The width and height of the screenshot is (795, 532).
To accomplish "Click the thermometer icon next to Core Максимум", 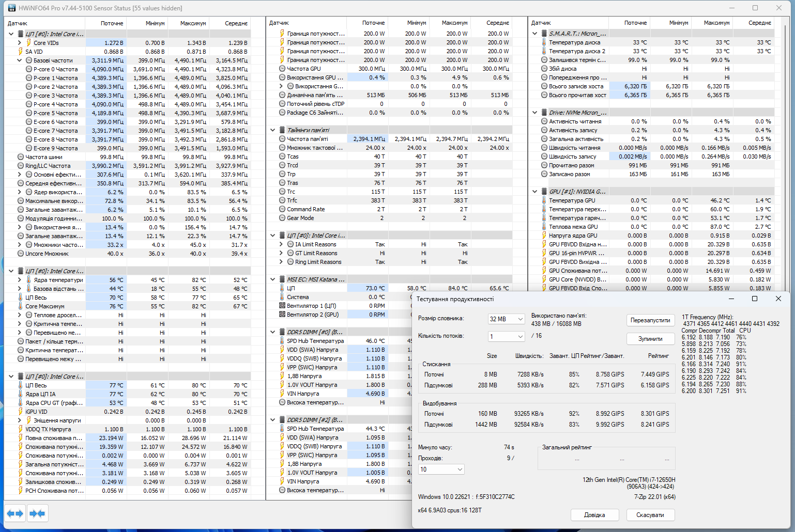I will coord(20,306).
